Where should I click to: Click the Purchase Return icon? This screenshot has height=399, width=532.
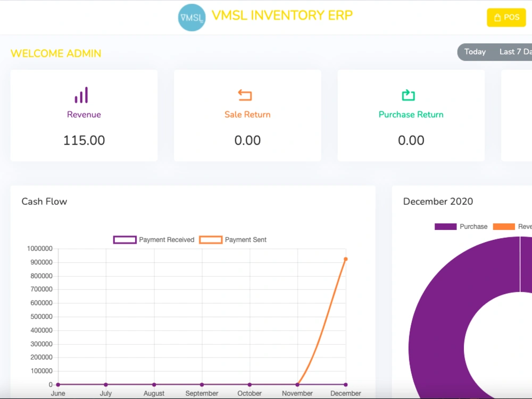pos(409,95)
